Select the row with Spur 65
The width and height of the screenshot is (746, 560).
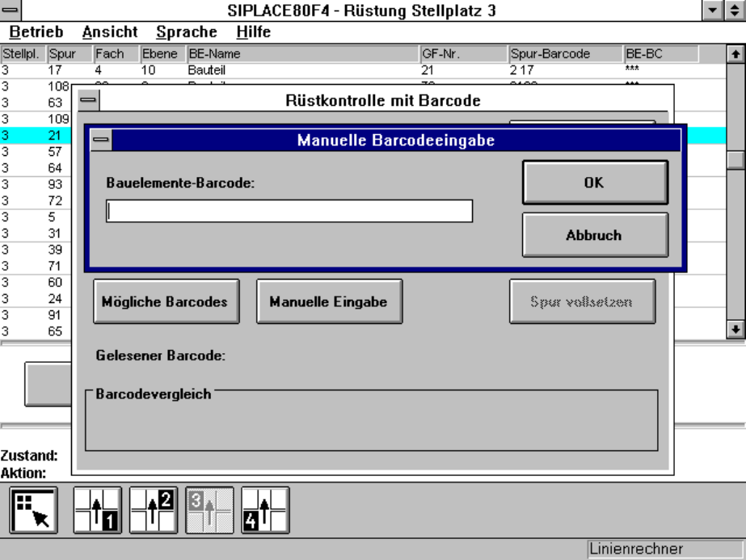click(x=36, y=331)
